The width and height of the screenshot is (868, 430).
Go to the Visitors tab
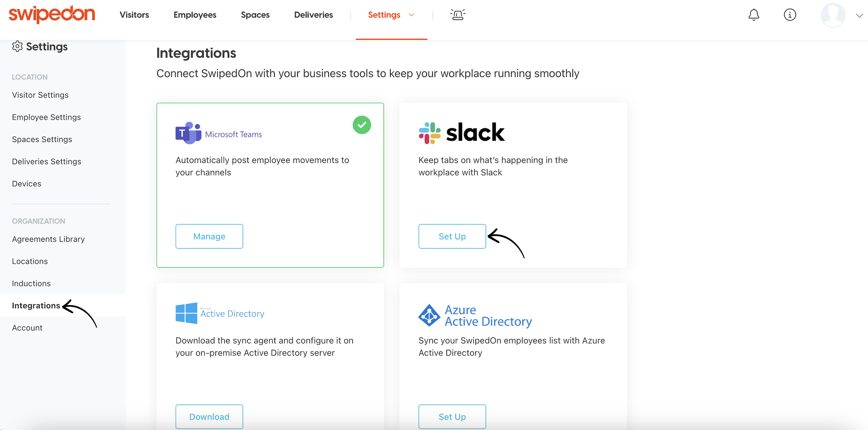[134, 15]
